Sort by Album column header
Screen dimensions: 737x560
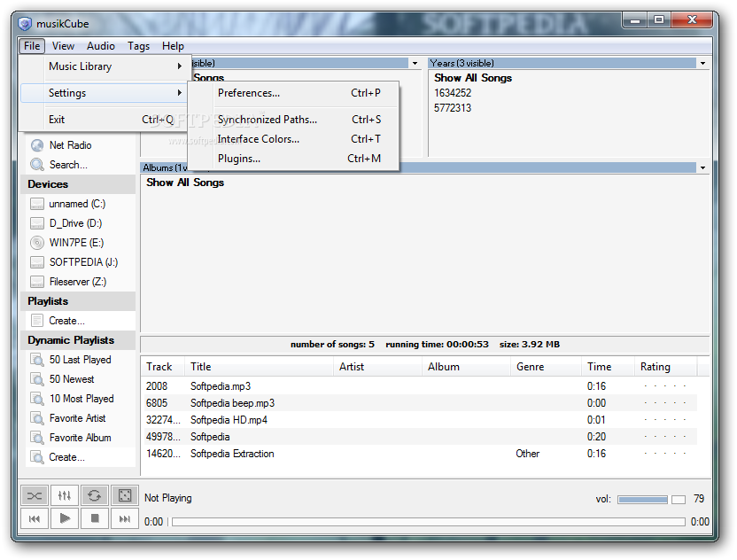pyautogui.click(x=467, y=367)
